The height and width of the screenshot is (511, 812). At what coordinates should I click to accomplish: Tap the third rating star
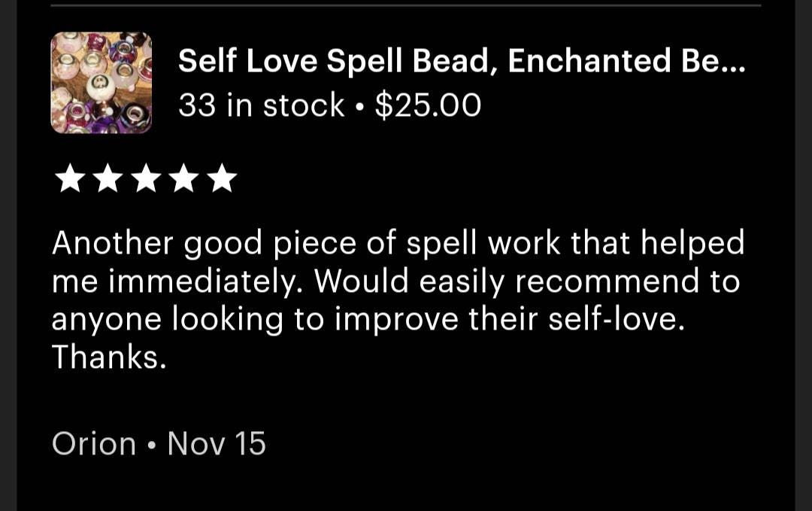point(146,178)
